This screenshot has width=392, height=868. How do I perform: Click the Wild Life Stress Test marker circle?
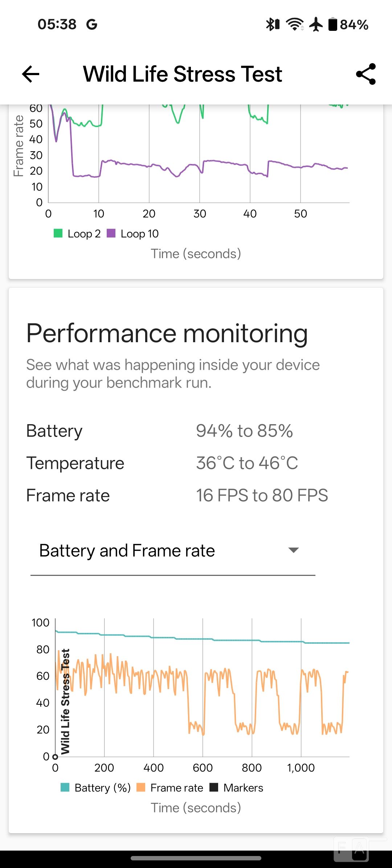55,757
